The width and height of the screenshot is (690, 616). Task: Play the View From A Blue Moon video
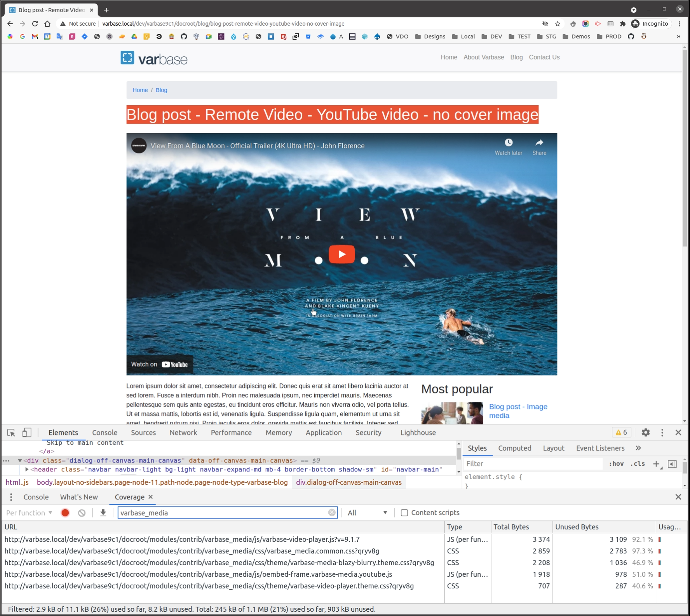click(x=342, y=254)
